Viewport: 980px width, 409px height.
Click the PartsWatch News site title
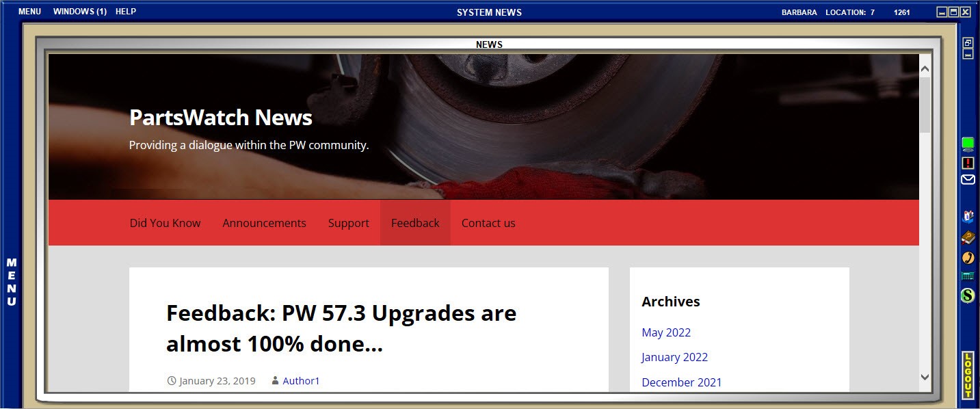tap(220, 118)
